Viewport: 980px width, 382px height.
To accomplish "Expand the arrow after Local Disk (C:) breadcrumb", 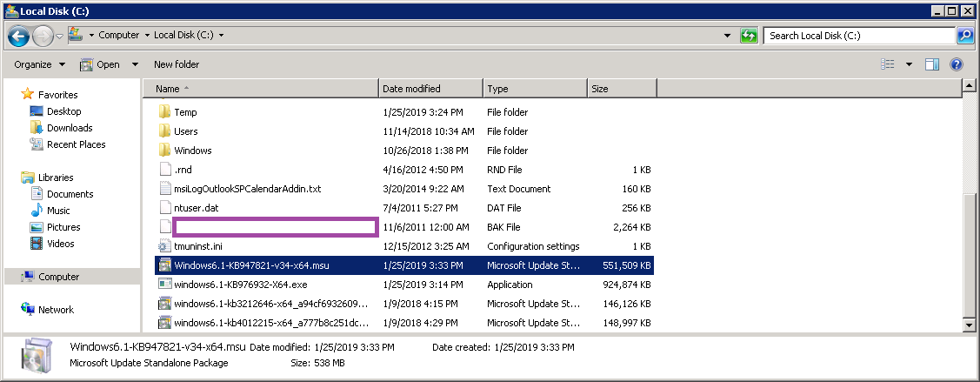I will point(221,36).
